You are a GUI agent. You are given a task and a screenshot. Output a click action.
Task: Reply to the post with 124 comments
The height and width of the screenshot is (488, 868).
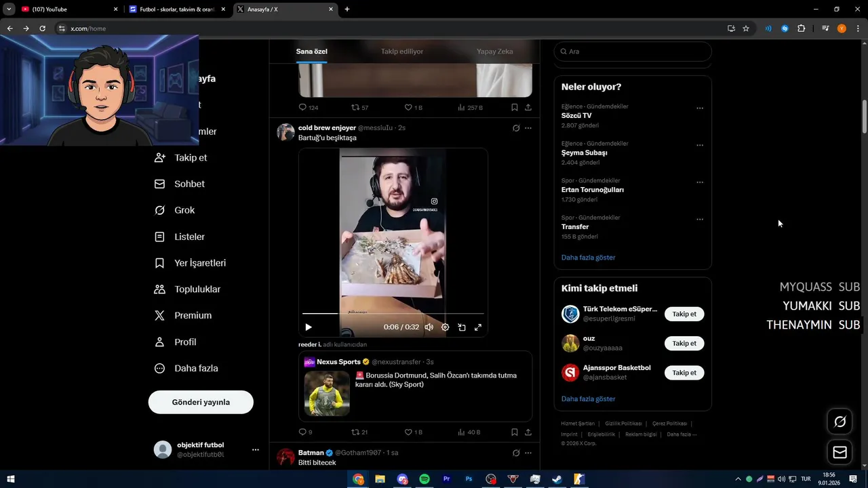pos(309,108)
